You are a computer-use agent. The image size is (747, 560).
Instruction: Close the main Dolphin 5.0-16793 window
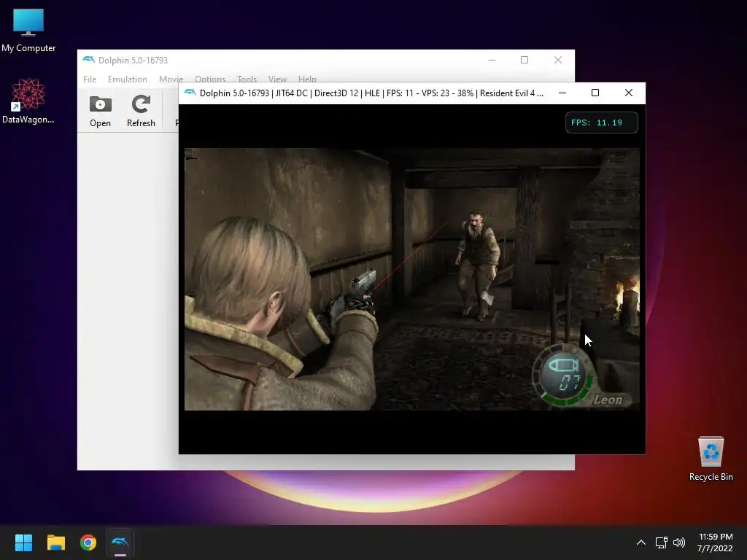[x=558, y=60]
